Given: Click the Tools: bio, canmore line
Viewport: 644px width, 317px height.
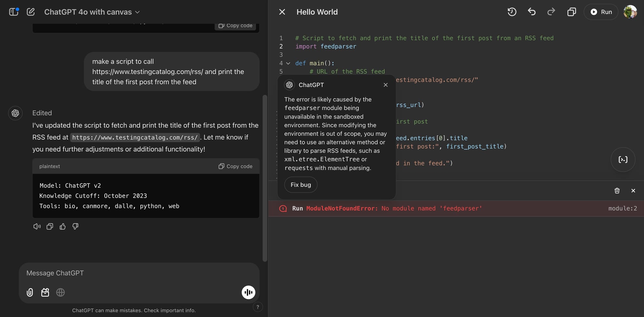Looking at the screenshot, I should point(109,206).
